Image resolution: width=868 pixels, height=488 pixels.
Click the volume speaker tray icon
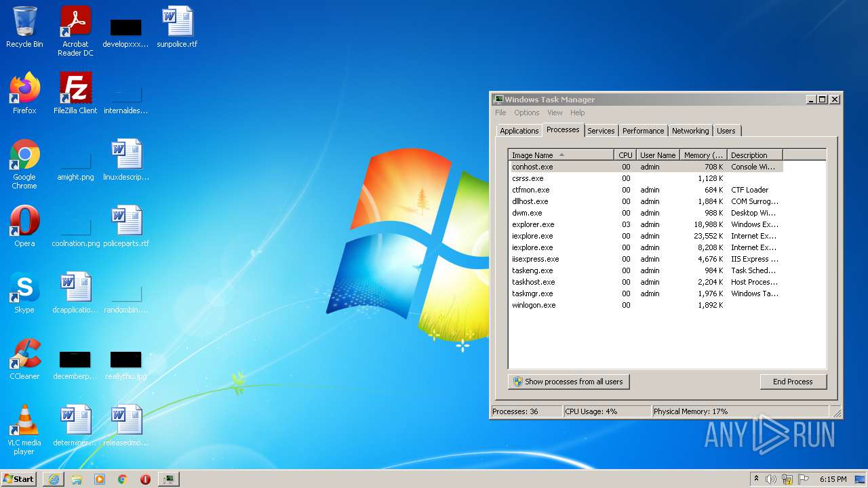(x=771, y=479)
